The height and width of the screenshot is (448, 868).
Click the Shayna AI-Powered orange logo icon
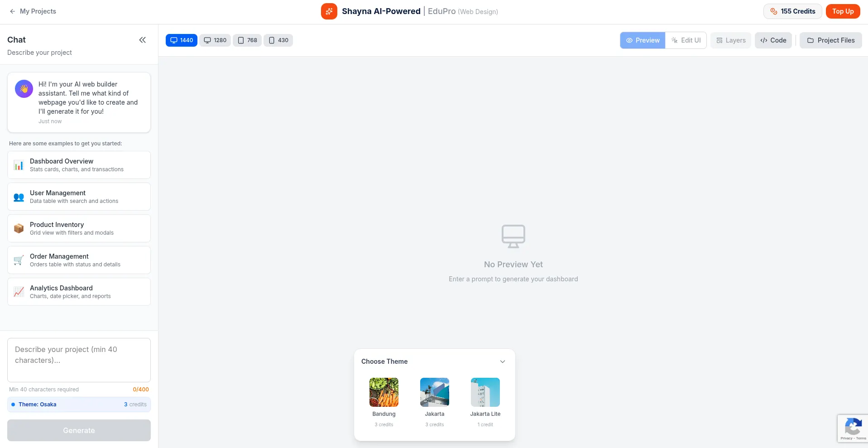pyautogui.click(x=329, y=11)
